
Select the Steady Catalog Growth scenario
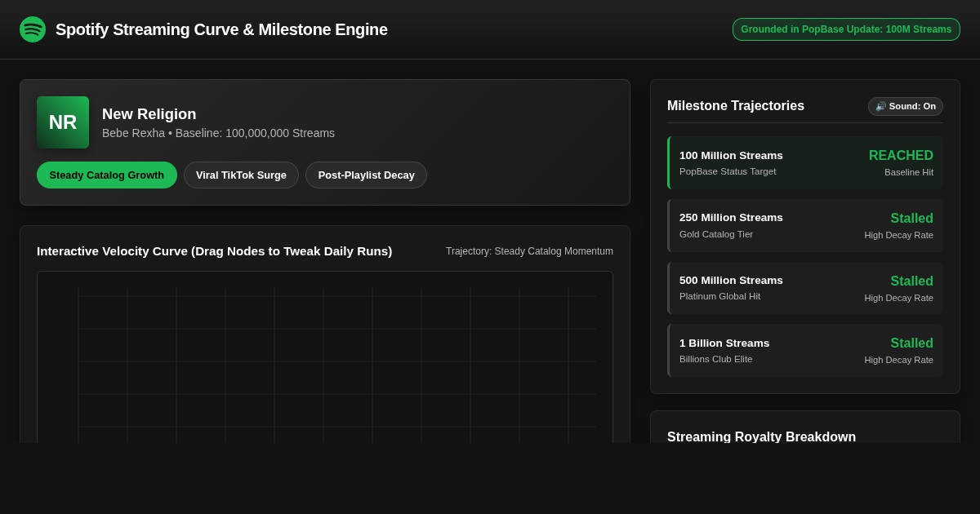[107, 175]
